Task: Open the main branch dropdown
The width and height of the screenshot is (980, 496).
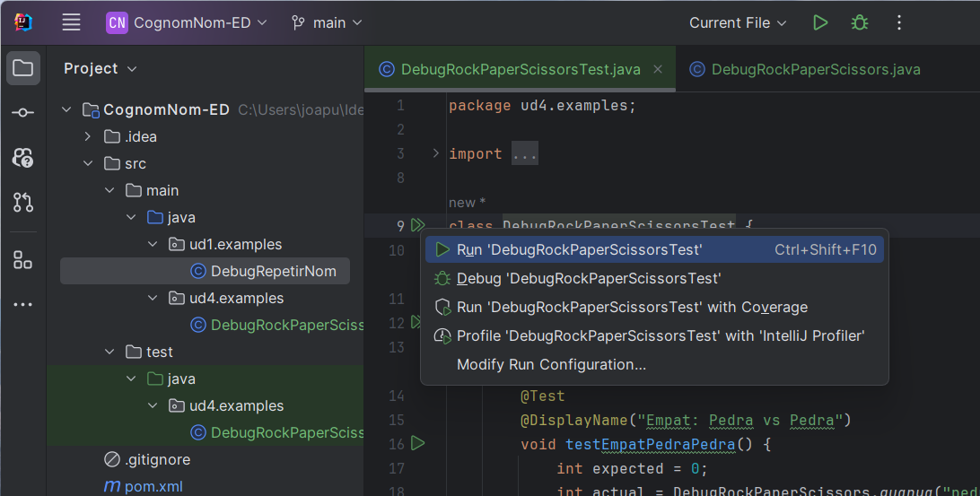Action: (327, 23)
